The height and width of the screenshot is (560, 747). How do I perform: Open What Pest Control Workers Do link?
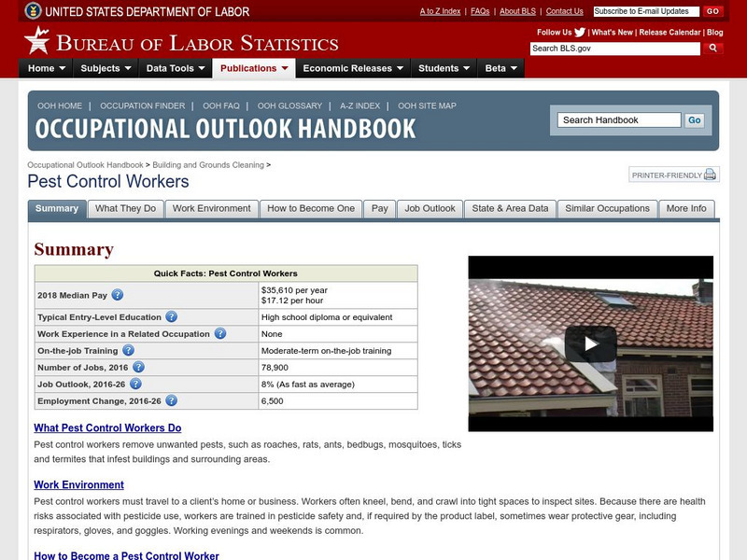[x=107, y=427]
